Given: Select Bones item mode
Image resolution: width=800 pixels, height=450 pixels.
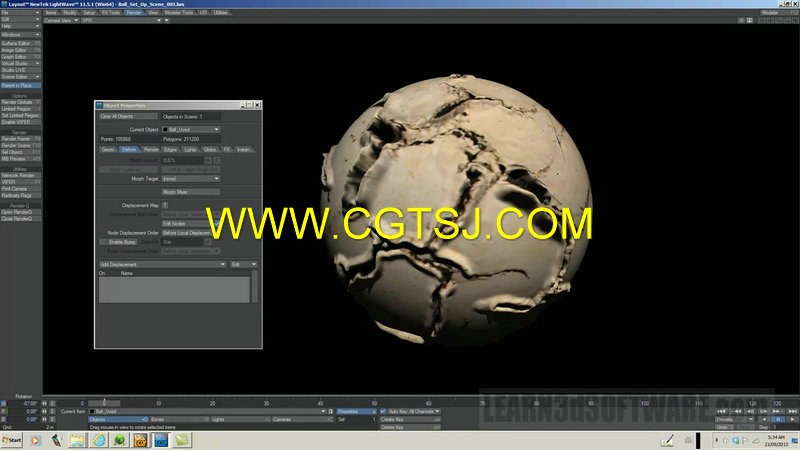Looking at the screenshot, I should click(x=180, y=419).
